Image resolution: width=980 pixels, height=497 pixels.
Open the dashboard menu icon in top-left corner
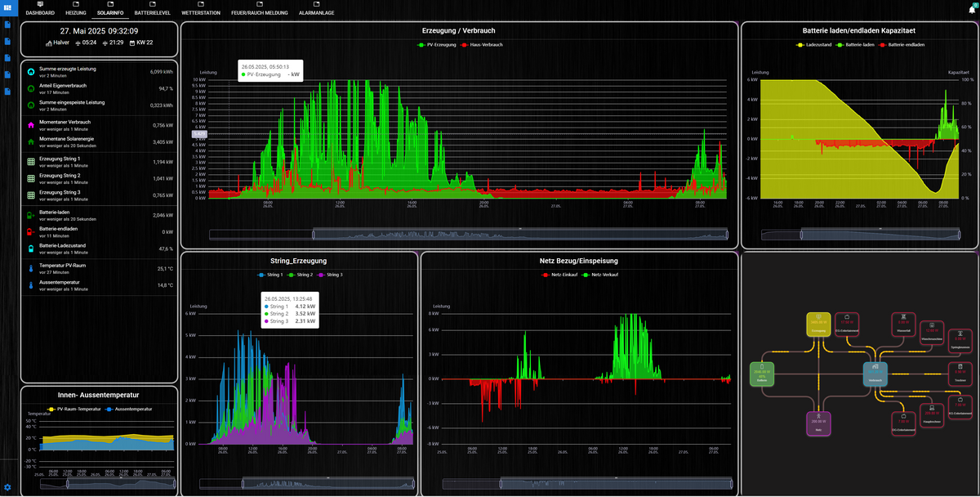tap(7, 7)
